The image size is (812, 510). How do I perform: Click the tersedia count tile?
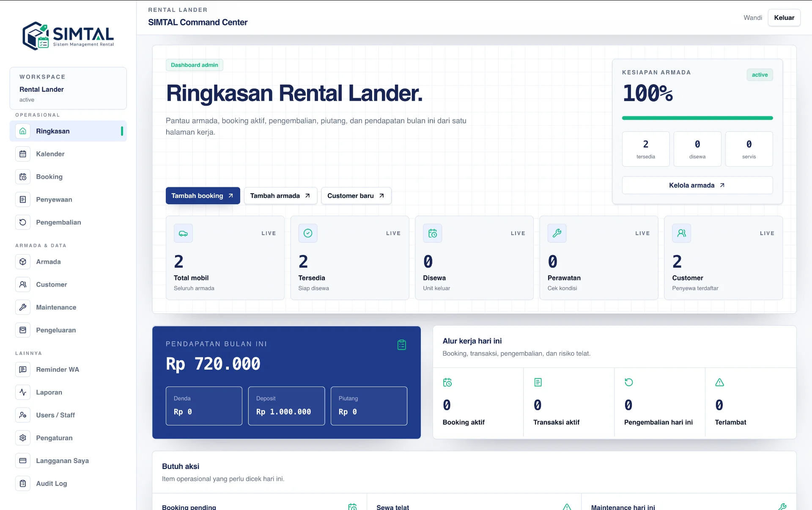pyautogui.click(x=646, y=149)
